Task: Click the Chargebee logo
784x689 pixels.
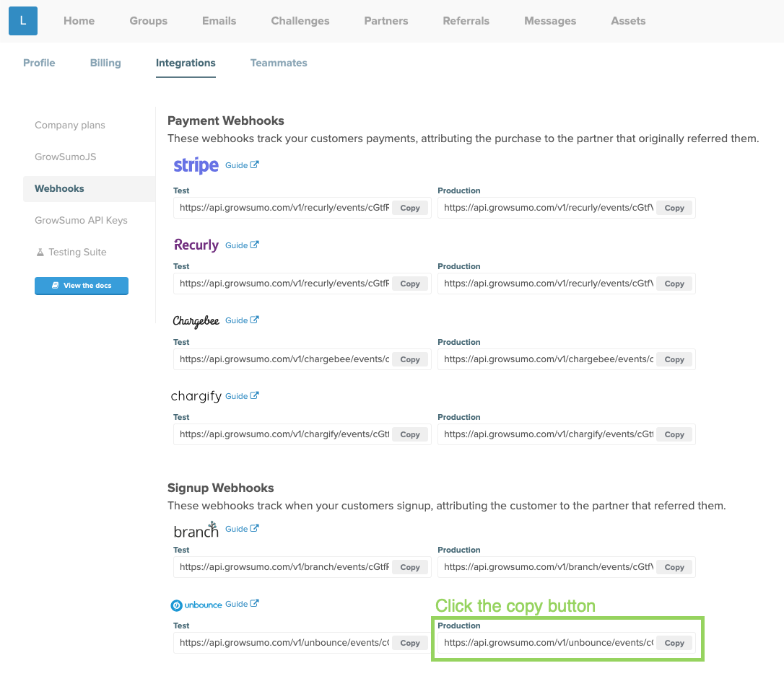Action: click(196, 321)
